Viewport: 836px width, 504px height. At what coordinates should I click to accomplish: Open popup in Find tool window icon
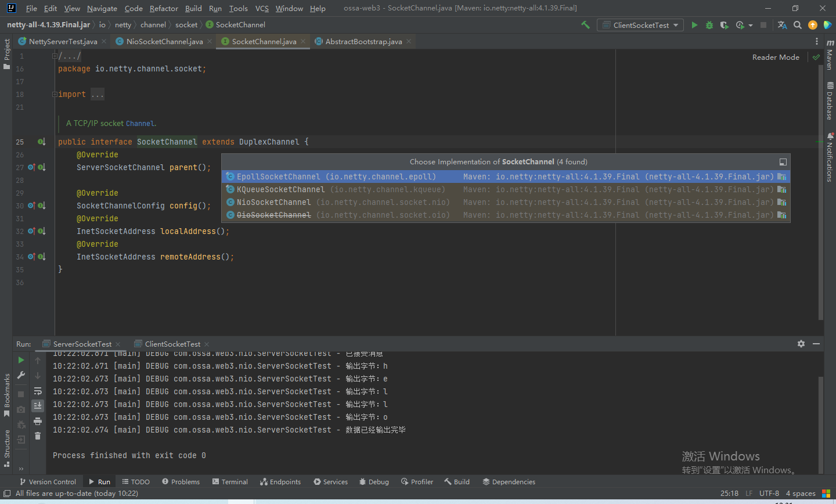click(x=783, y=162)
